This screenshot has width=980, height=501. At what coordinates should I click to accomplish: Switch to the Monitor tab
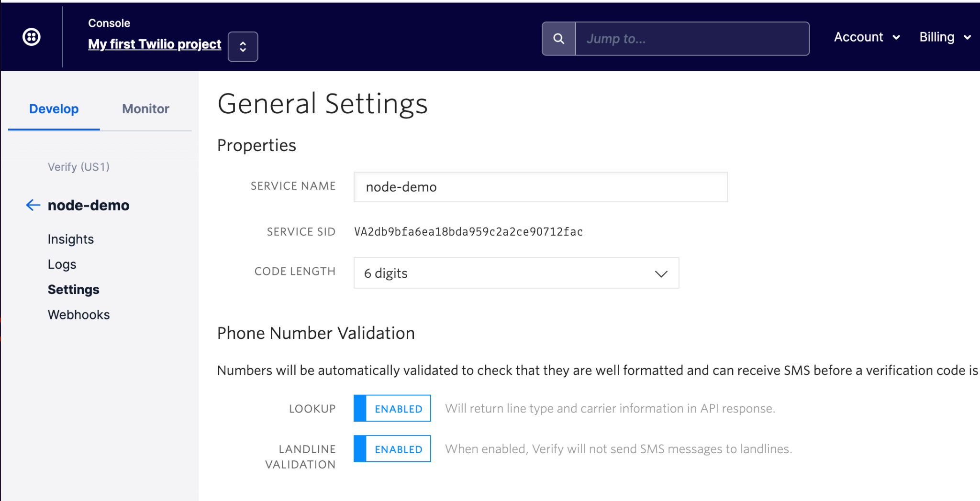pyautogui.click(x=145, y=109)
